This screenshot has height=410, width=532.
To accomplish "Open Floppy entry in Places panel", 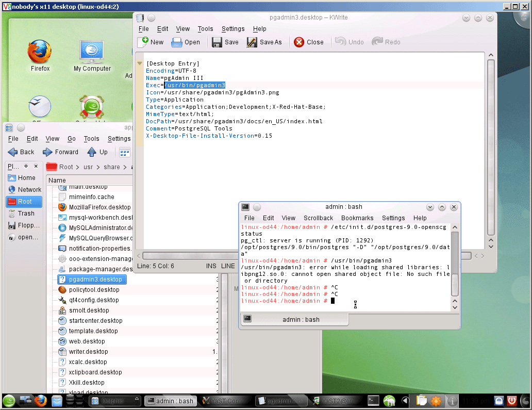I will 24,225.
